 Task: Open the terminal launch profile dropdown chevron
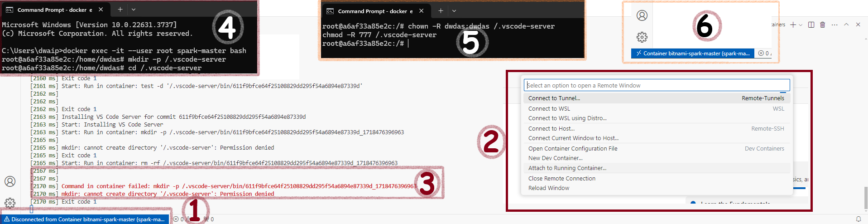point(801,24)
